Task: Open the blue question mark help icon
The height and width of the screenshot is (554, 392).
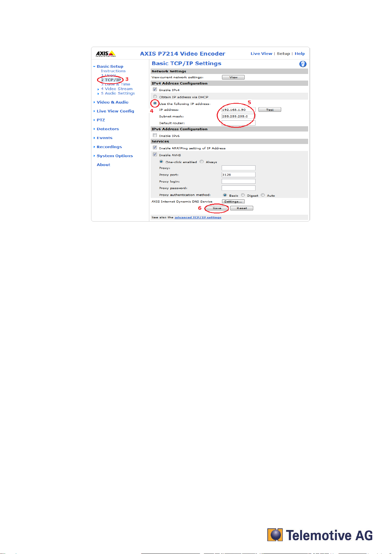Action: [303, 64]
